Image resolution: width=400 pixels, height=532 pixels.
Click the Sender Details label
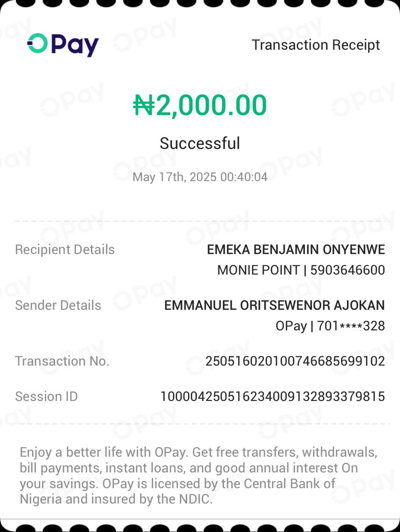(58, 305)
